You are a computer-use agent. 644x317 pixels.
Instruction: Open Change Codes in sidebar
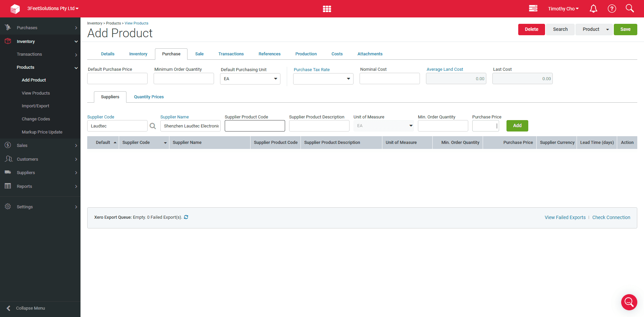(36, 119)
